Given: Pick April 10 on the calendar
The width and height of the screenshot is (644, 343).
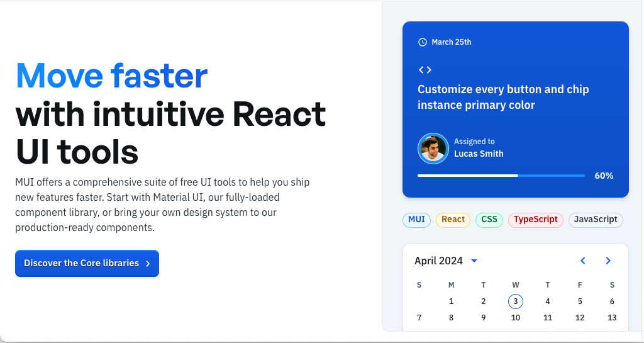Looking at the screenshot, I should [516, 318].
